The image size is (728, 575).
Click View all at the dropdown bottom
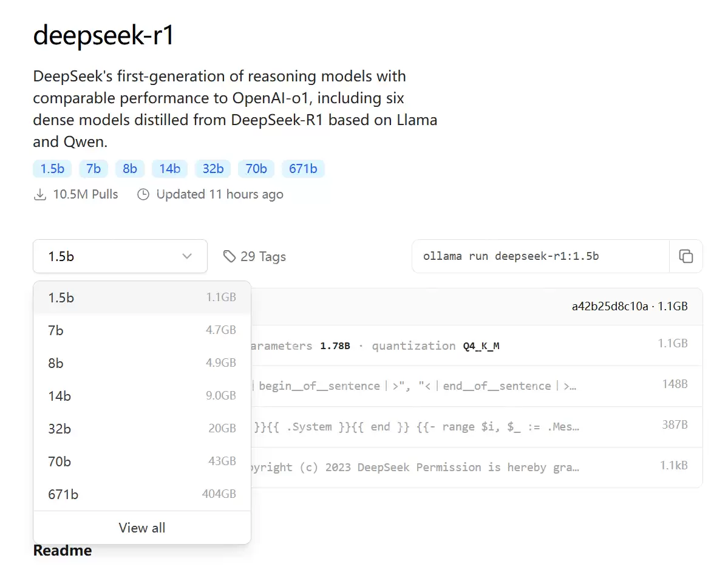point(141,528)
